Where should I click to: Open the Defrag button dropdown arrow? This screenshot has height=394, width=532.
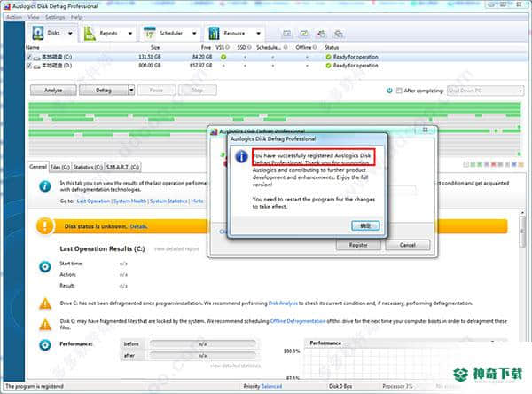click(131, 90)
